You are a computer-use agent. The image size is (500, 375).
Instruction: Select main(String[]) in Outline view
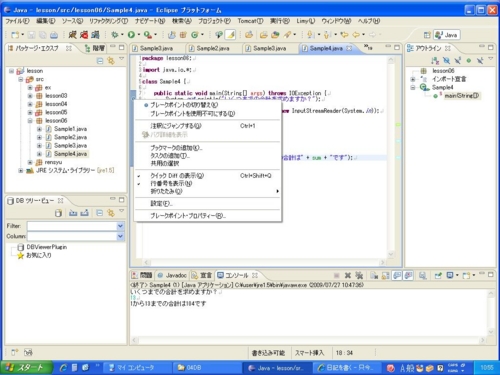click(x=462, y=96)
